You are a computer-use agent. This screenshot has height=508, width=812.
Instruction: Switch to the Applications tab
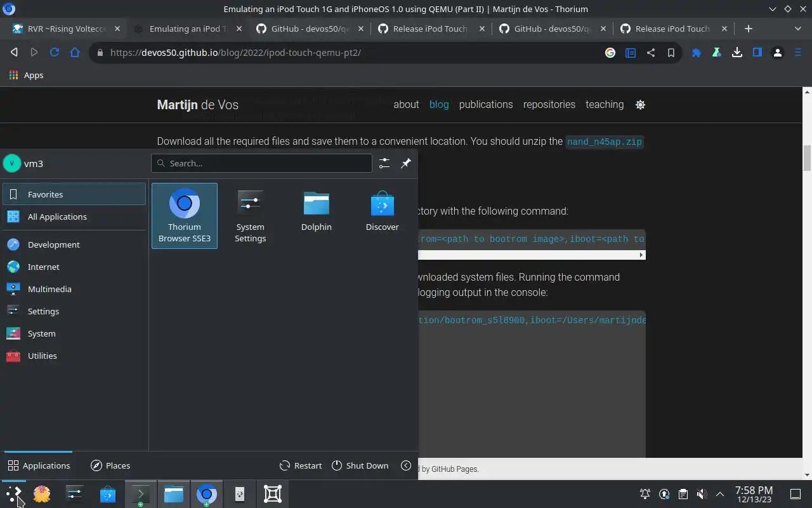click(x=39, y=465)
